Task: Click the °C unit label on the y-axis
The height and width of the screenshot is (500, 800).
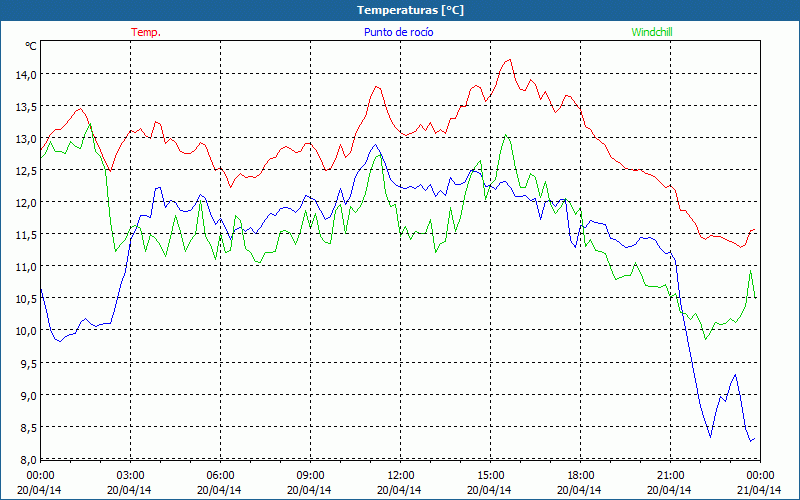Action: pyautogui.click(x=31, y=46)
